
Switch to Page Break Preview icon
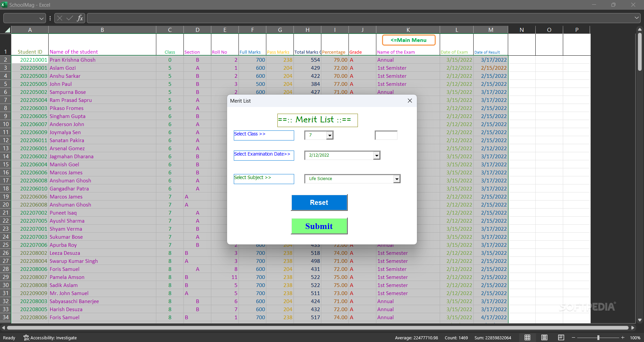coord(561,338)
